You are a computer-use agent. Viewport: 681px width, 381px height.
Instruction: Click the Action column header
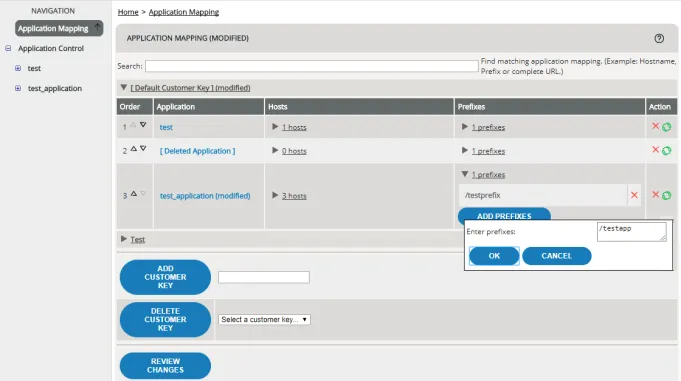point(661,106)
